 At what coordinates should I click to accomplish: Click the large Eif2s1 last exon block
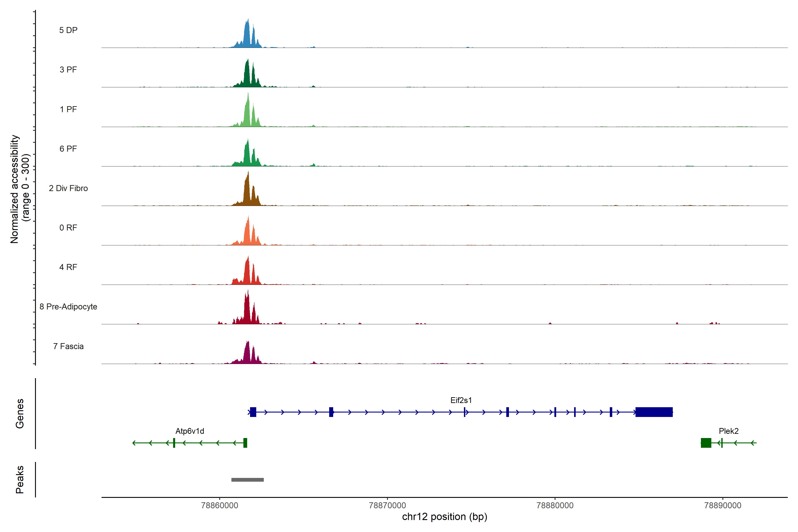pyautogui.click(x=654, y=412)
